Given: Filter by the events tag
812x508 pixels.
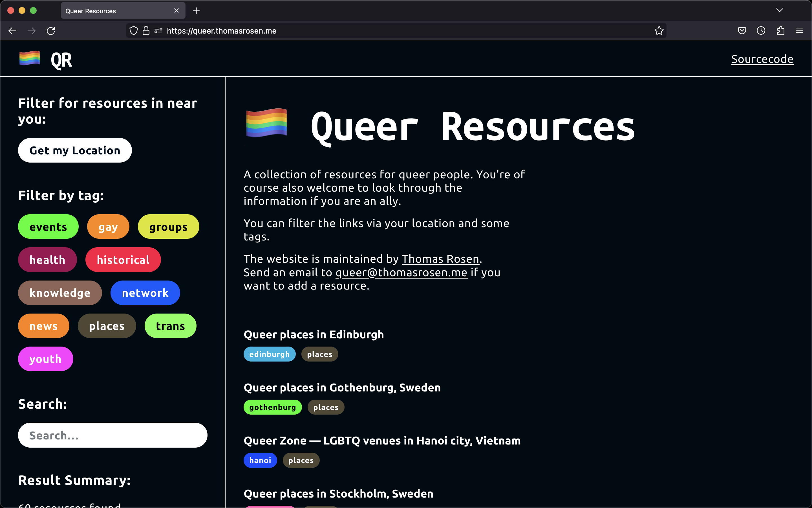Looking at the screenshot, I should 48,227.
